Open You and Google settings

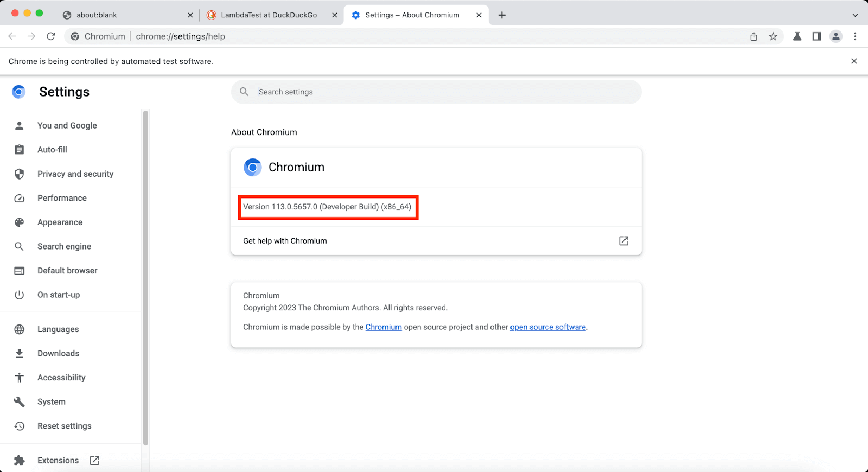(x=67, y=125)
